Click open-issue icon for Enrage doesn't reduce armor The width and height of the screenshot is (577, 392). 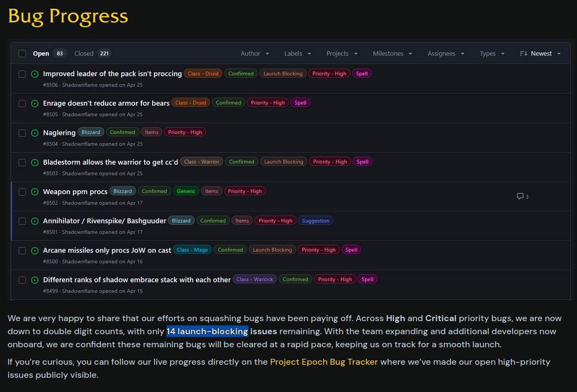point(34,104)
